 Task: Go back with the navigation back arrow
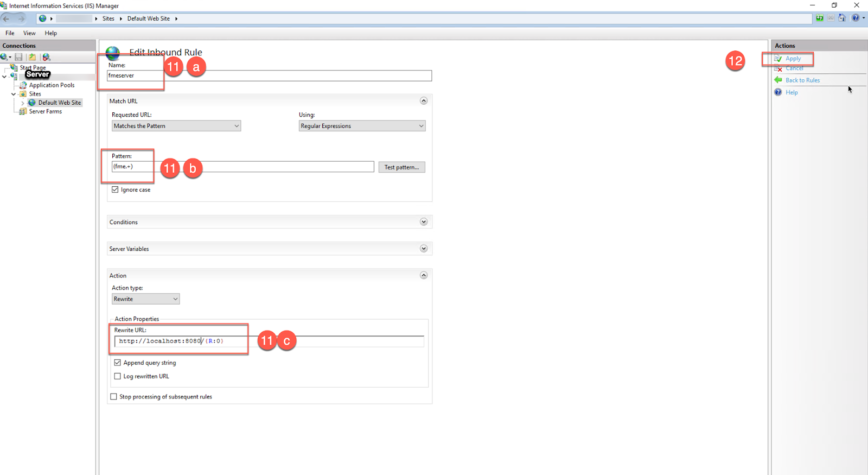coord(7,18)
